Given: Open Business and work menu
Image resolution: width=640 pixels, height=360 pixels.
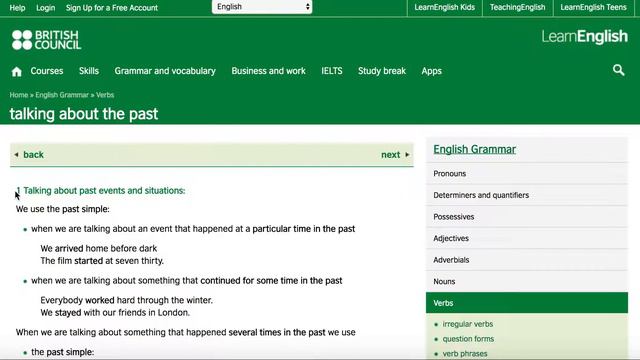Looking at the screenshot, I should pyautogui.click(x=269, y=71).
